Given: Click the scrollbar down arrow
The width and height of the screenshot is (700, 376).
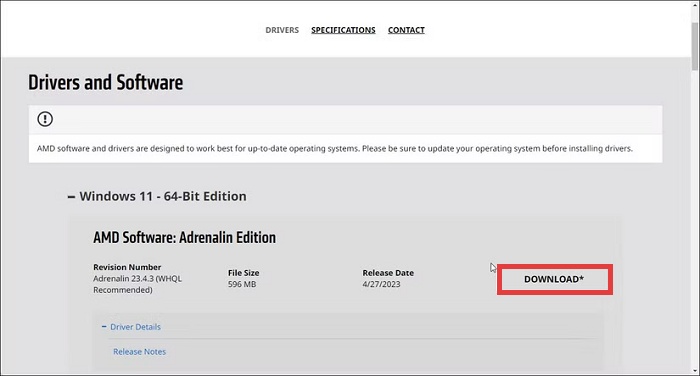Looking at the screenshot, I should 695,370.
